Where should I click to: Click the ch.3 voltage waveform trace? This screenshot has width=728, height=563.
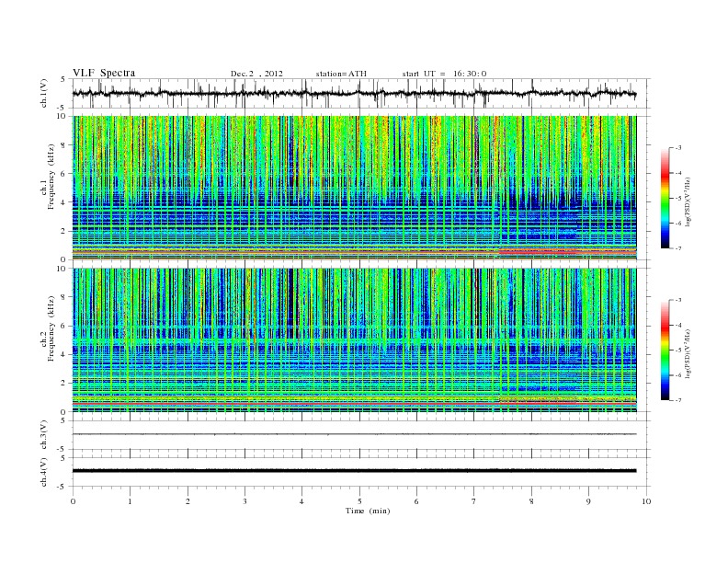pyautogui.click(x=354, y=434)
